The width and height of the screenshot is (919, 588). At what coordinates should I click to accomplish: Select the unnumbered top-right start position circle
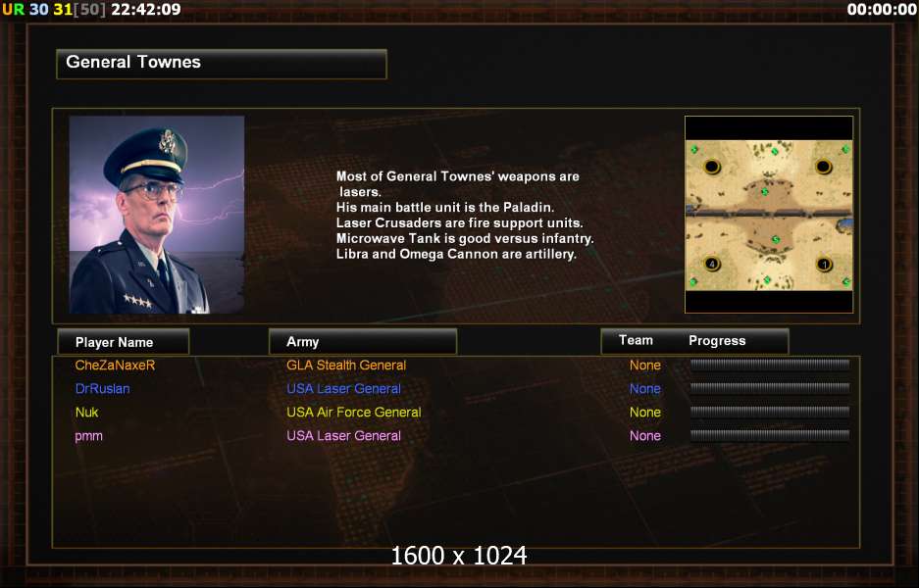pos(824,167)
